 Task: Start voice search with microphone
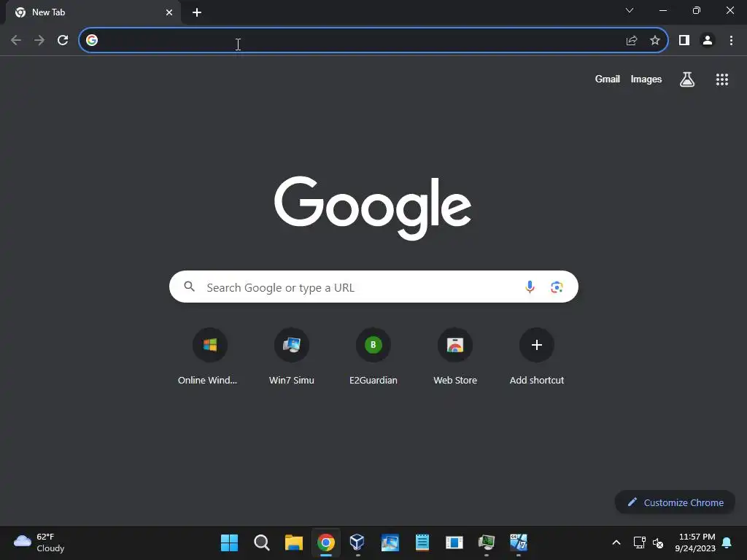pyautogui.click(x=530, y=287)
